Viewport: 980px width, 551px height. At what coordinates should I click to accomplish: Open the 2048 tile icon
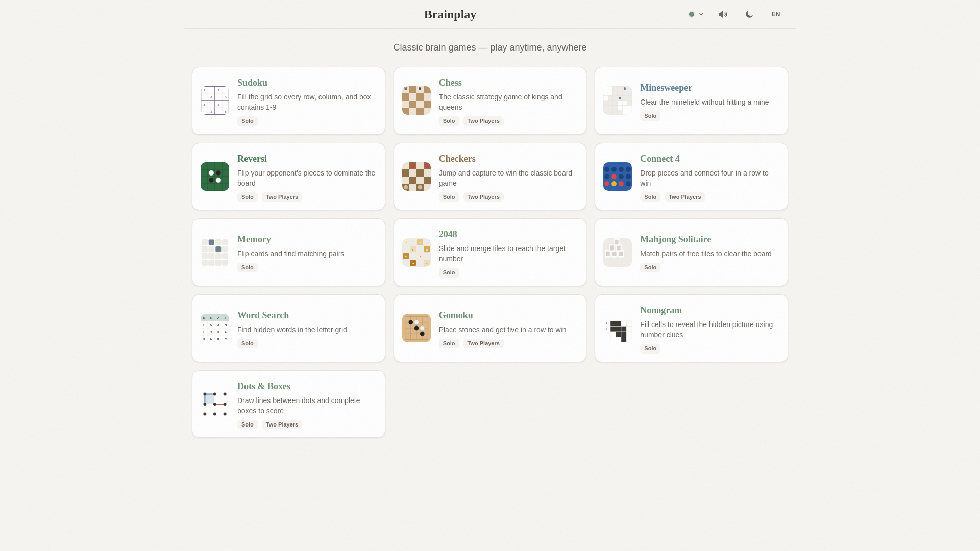coord(416,253)
